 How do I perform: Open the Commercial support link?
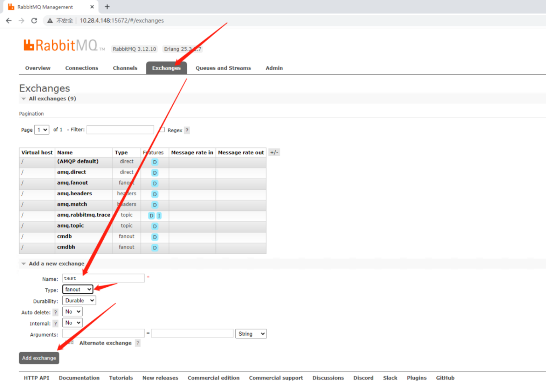point(276,378)
